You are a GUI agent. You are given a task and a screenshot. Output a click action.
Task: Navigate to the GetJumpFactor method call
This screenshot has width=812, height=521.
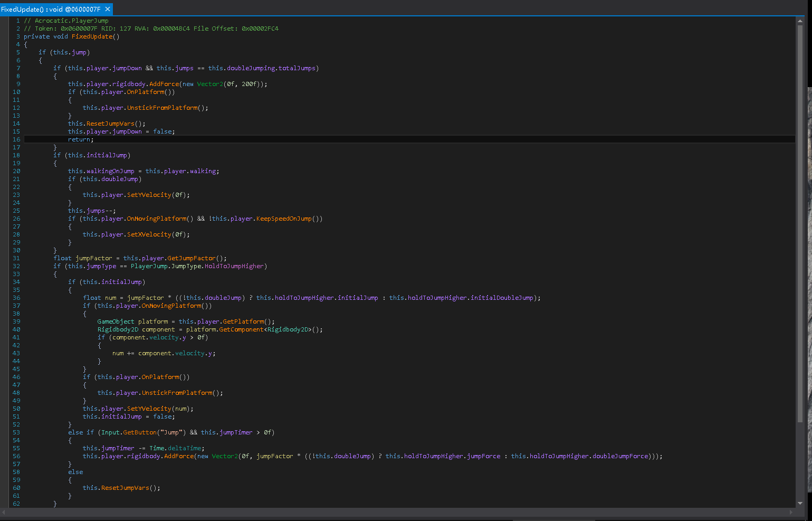[191, 258]
